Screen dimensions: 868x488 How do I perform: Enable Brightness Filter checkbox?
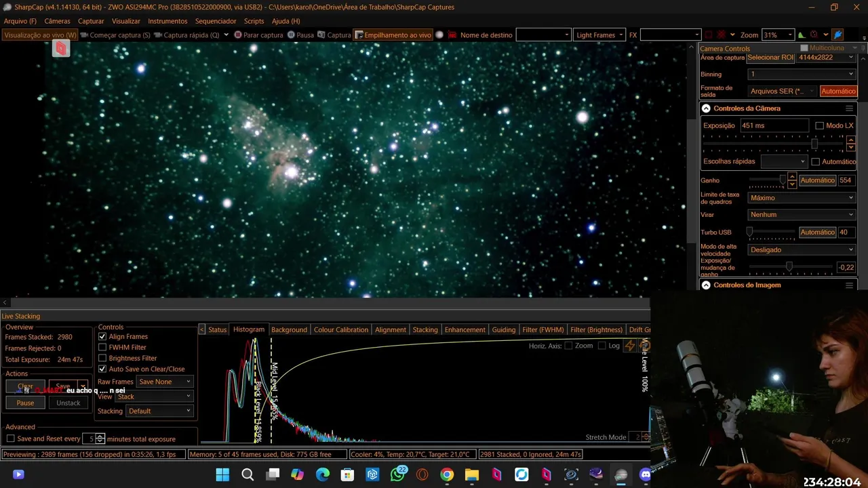tap(102, 358)
